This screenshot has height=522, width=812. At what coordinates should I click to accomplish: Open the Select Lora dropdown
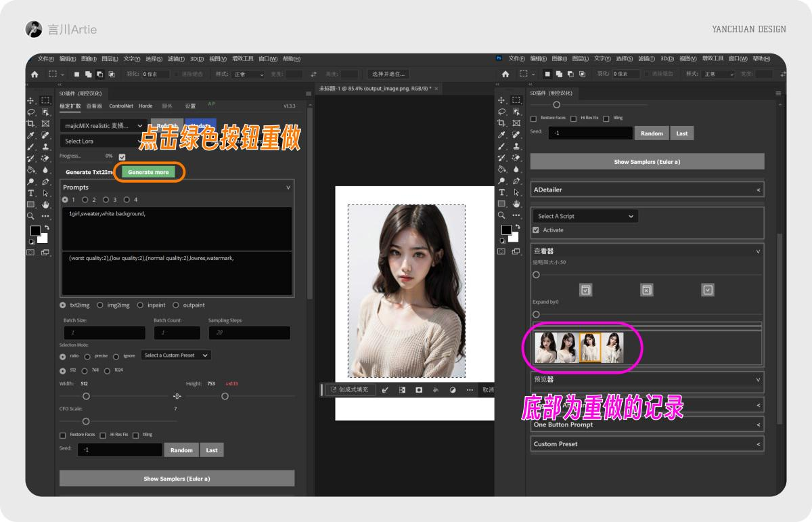101,141
